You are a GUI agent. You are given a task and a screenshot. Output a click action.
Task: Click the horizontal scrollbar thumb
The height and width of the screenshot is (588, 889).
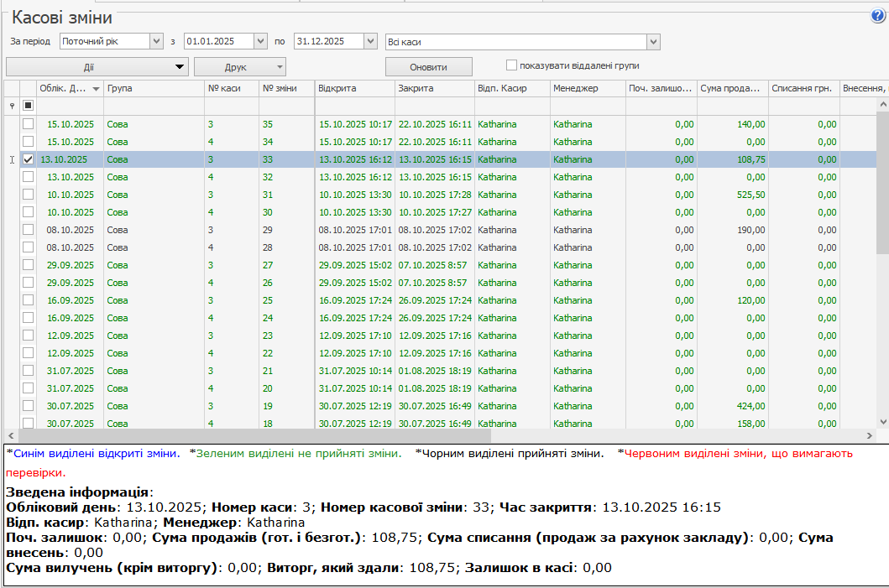252,436
